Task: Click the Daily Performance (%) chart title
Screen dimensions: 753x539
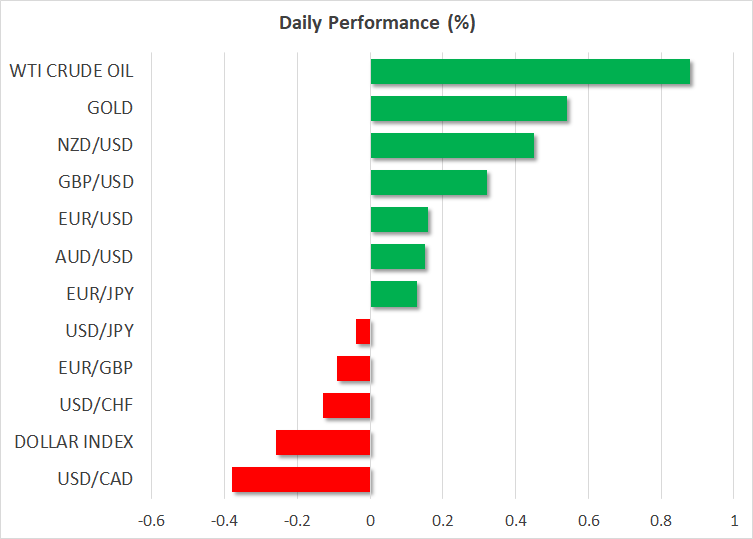Action: (x=376, y=23)
